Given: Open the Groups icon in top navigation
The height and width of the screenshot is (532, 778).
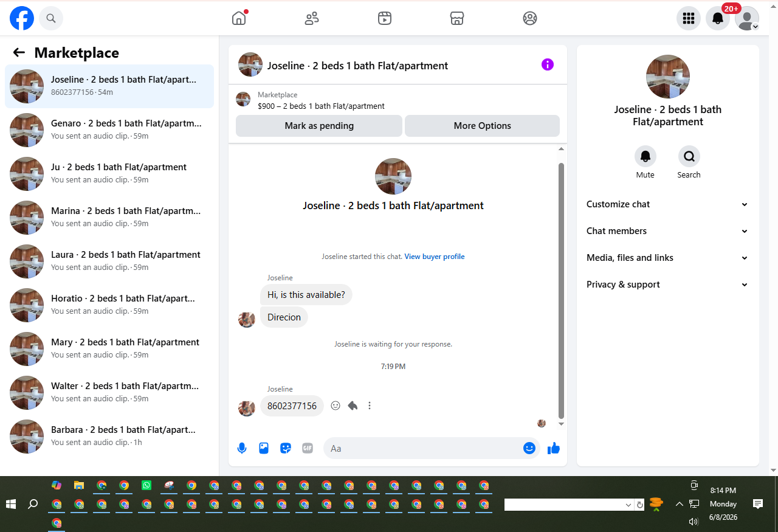Looking at the screenshot, I should click(530, 18).
